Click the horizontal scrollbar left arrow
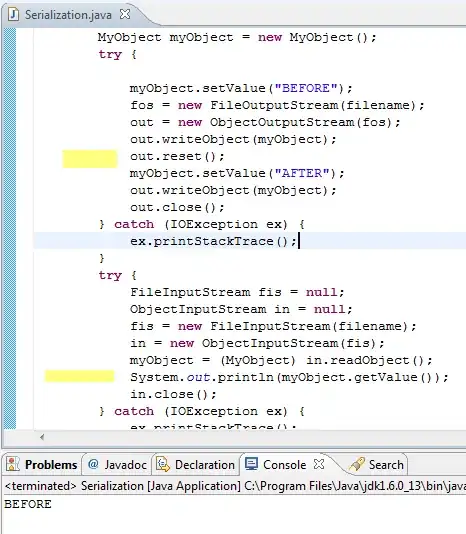Screen dimensions: 466x534 [x=42, y=437]
